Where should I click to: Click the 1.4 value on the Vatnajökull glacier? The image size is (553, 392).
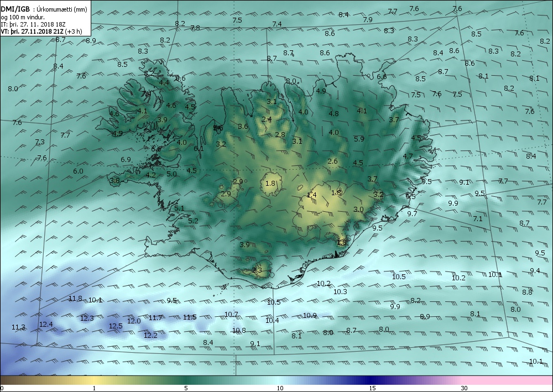click(x=312, y=195)
